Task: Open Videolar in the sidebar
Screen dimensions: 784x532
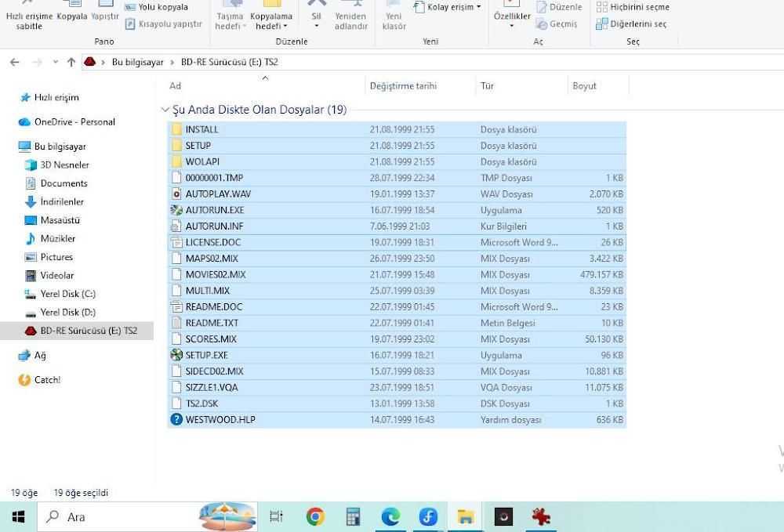Action: (x=49, y=276)
